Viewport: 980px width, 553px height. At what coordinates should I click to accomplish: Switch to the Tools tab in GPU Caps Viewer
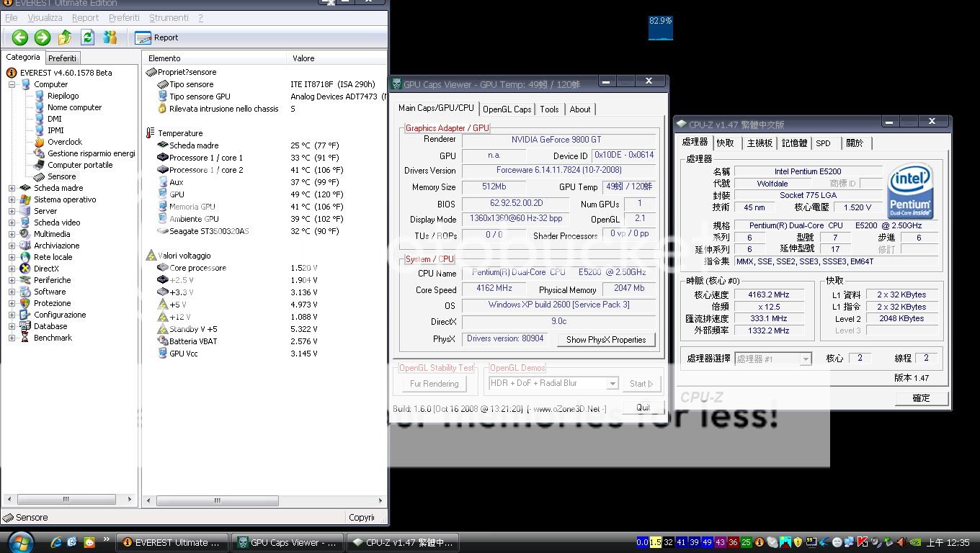549,109
